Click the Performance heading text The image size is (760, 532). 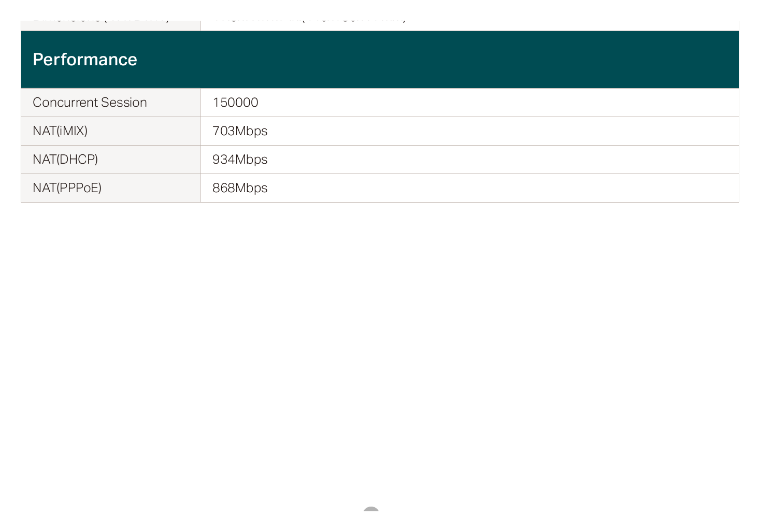tap(85, 60)
